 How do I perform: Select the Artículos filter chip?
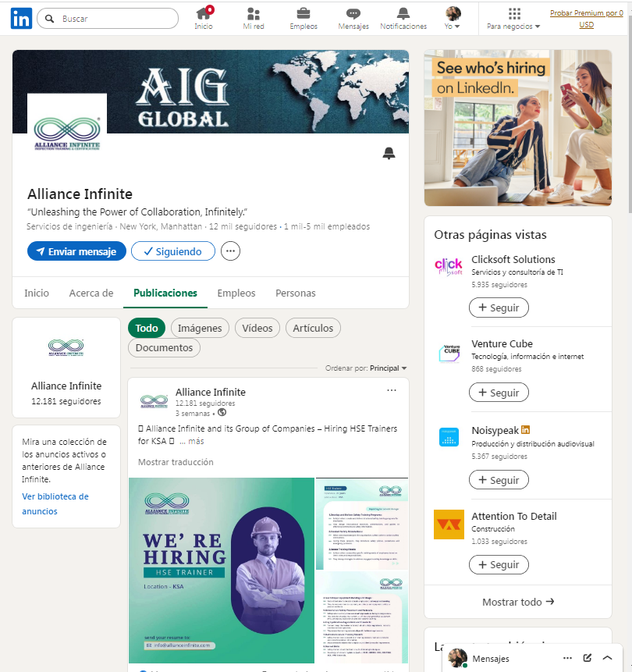[313, 328]
